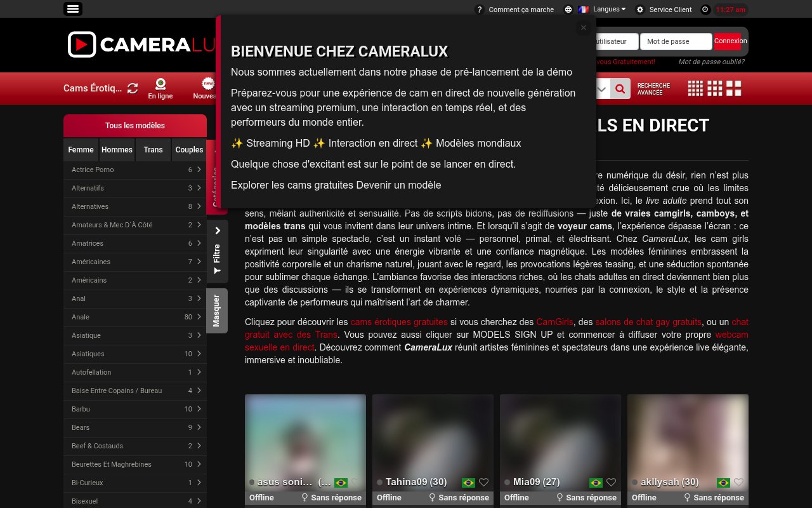Close the Bienvenue chez CameraLux popup

tap(584, 27)
